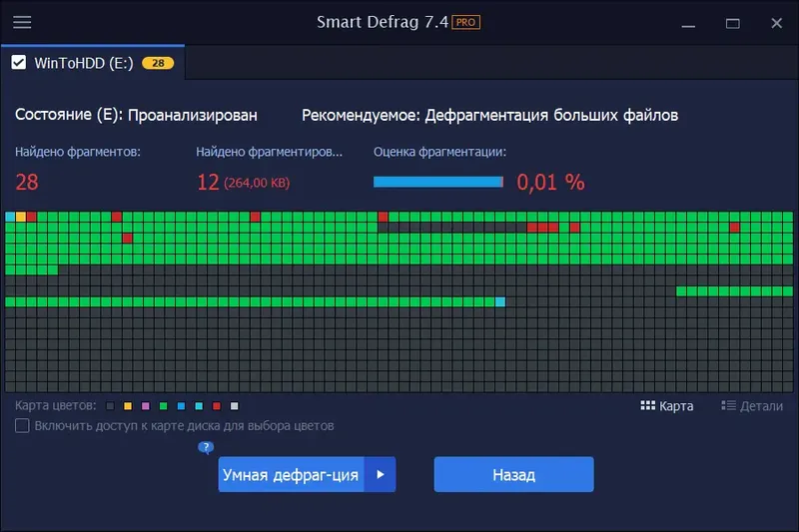Image resolution: width=799 pixels, height=532 pixels.
Task: Click the 12 (264,00 KB) fragmented files value
Action: [244, 183]
